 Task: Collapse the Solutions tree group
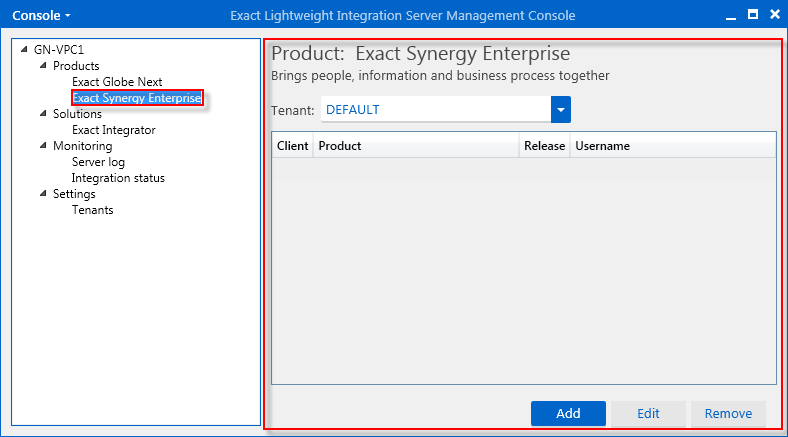pyautogui.click(x=43, y=114)
